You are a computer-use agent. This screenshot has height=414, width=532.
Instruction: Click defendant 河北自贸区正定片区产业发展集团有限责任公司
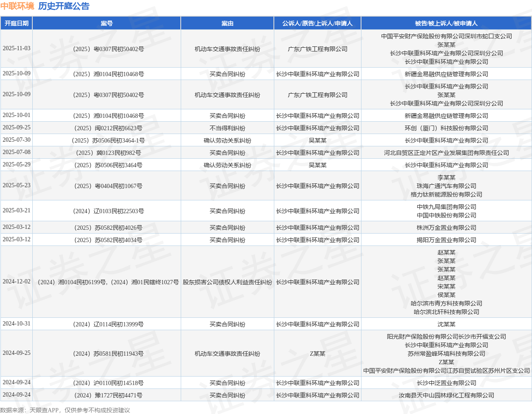(x=447, y=153)
